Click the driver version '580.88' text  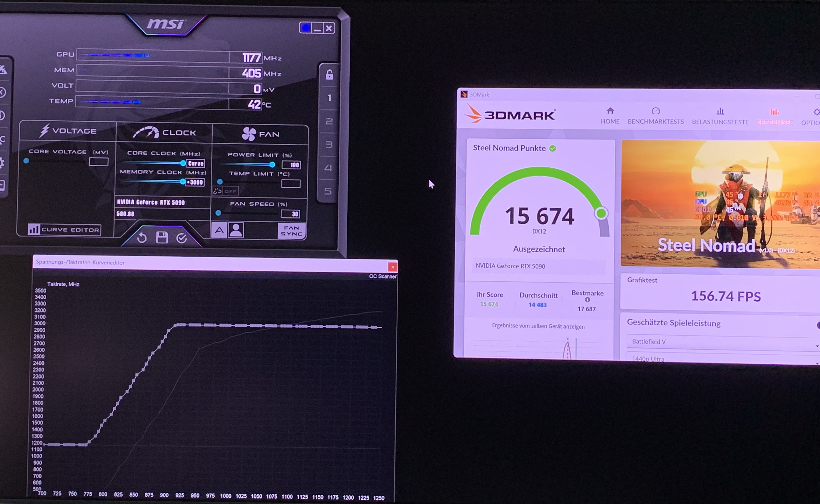[x=125, y=214]
